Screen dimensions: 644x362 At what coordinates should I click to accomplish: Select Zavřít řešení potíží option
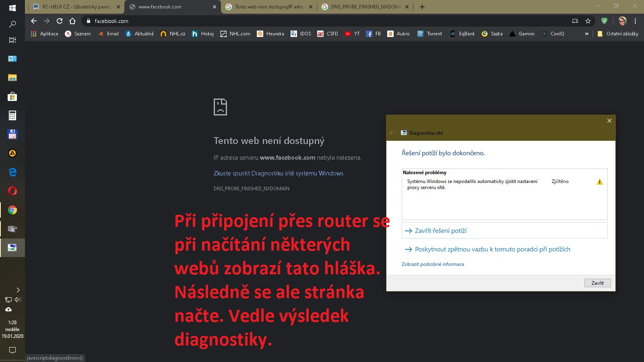click(x=441, y=231)
